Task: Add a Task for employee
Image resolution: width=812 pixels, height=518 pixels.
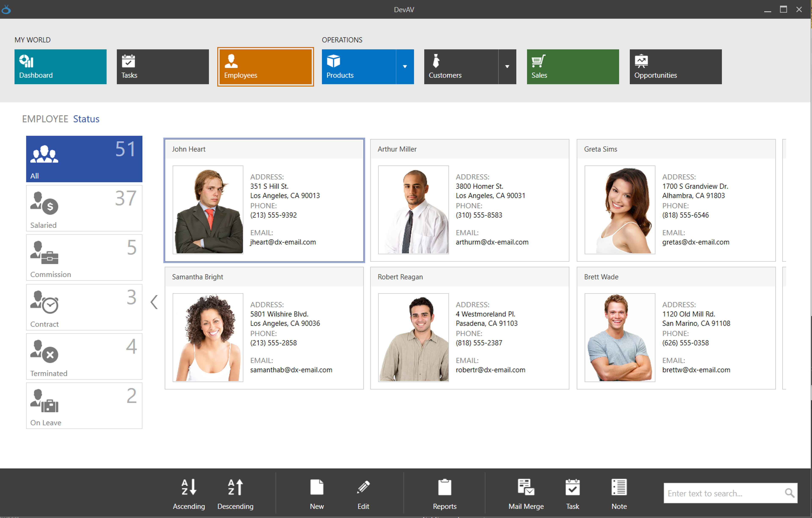Action: coord(573,494)
